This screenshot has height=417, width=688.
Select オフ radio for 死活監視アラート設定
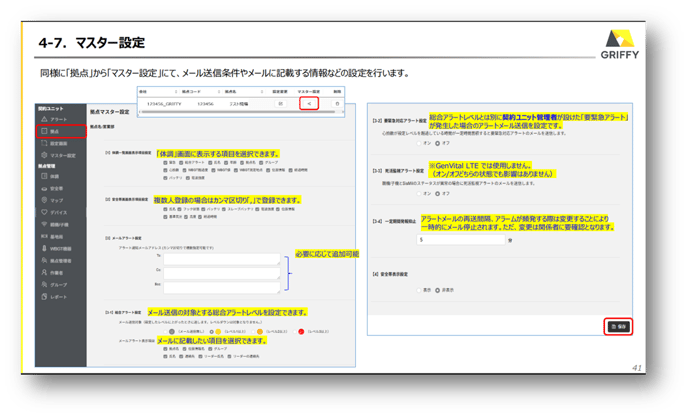pos(437,194)
